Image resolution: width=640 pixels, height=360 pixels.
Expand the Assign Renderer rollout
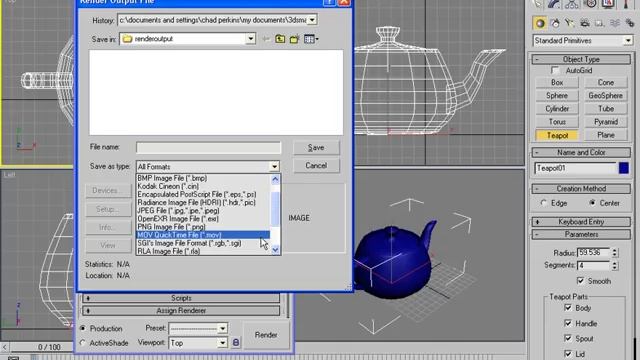tap(181, 311)
